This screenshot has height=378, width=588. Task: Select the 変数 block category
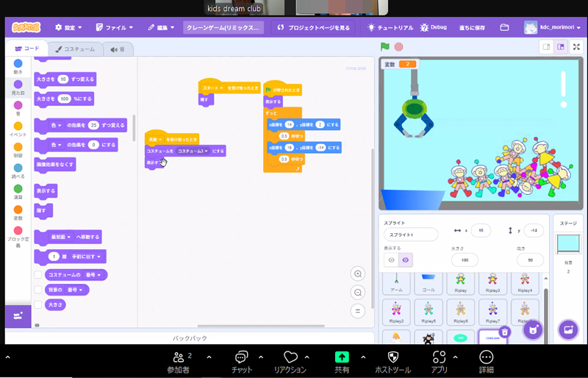[x=18, y=213]
